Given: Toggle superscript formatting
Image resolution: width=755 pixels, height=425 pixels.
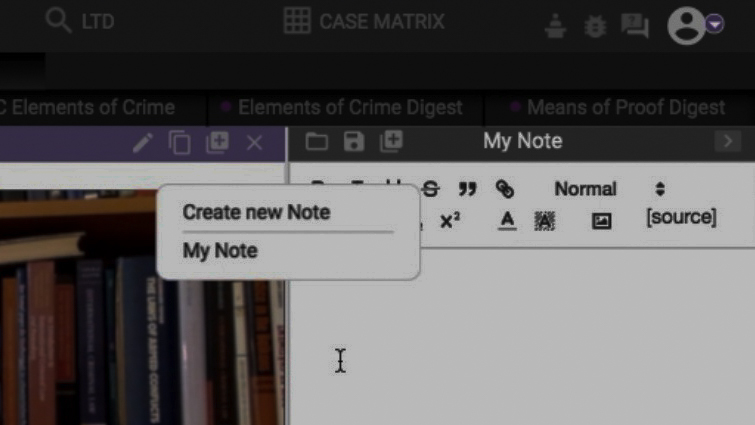Looking at the screenshot, I should point(450,221).
